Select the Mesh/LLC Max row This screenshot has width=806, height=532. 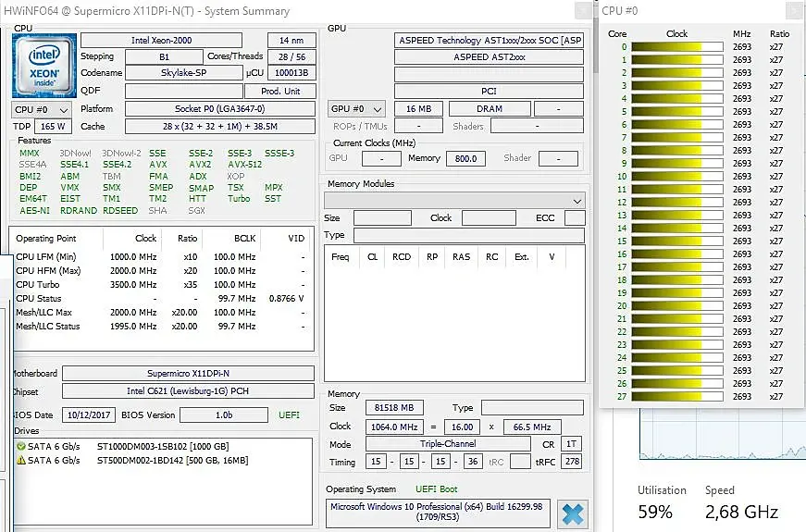pyautogui.click(x=163, y=313)
